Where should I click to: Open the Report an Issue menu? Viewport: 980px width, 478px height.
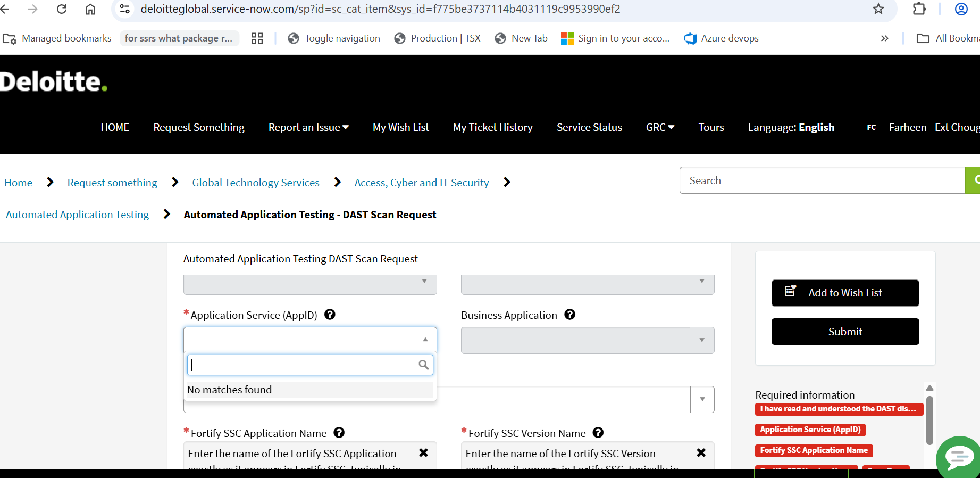tap(308, 128)
